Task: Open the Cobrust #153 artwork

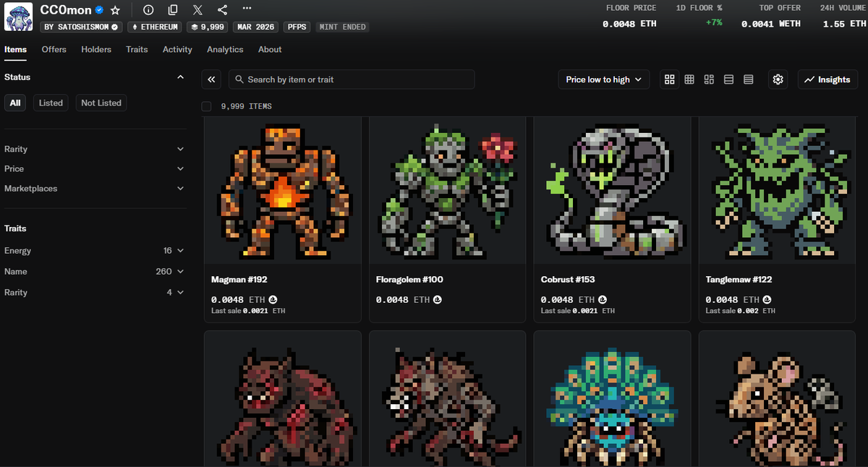Action: coord(612,191)
